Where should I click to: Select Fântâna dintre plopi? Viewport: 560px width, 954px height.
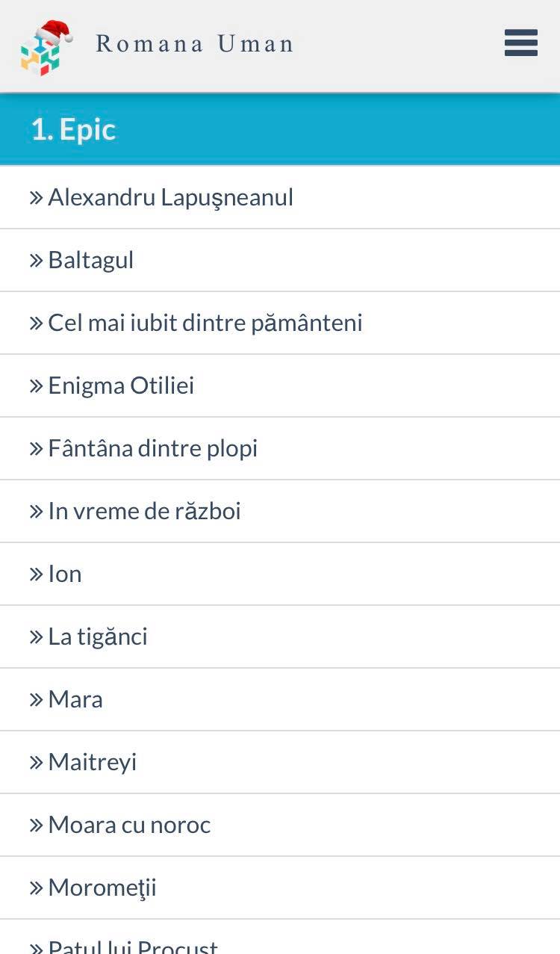152,449
